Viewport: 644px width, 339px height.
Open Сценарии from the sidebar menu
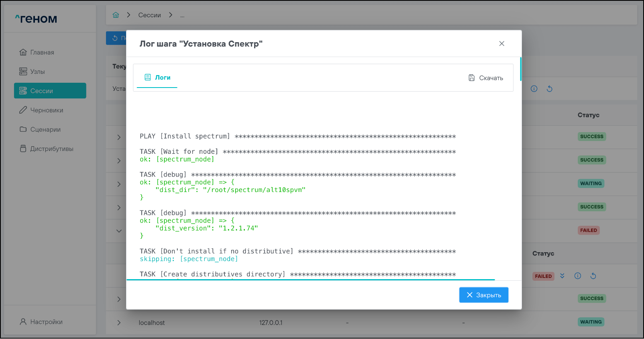[45, 129]
